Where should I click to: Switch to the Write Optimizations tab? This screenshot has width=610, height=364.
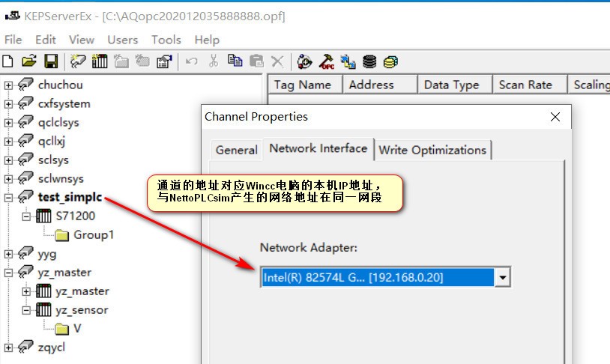pos(432,150)
